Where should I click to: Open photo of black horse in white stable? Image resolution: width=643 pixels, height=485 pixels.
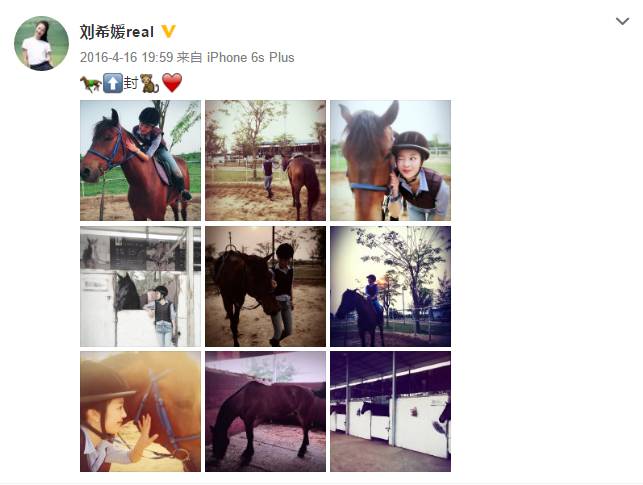click(x=141, y=286)
